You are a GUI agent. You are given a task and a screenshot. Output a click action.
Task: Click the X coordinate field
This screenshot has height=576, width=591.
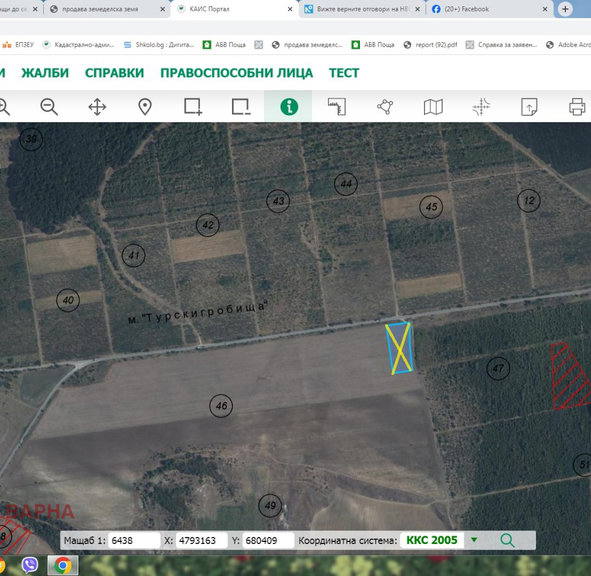(202, 540)
